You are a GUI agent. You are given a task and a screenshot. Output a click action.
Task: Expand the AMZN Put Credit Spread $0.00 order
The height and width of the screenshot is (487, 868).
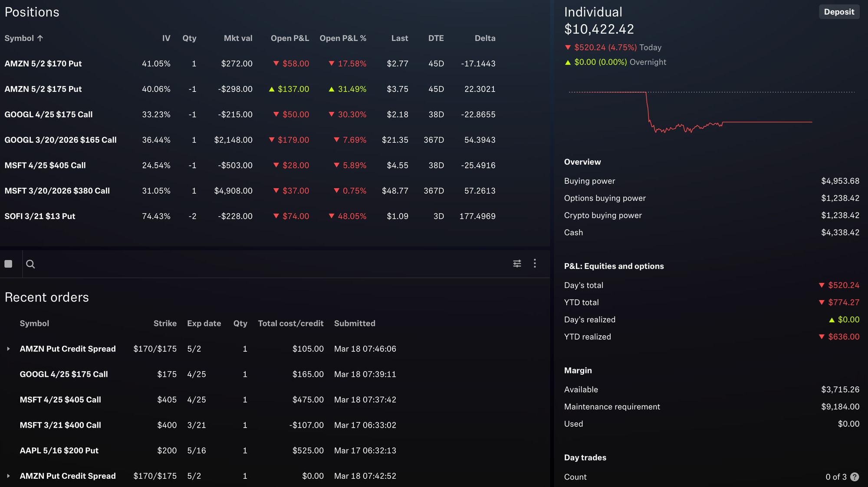[8, 476]
